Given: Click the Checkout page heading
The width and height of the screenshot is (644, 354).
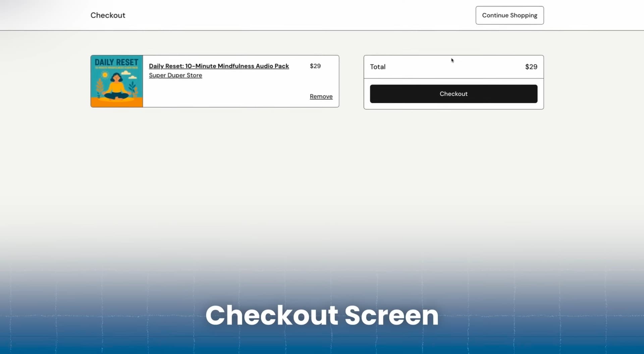Looking at the screenshot, I should [108, 15].
